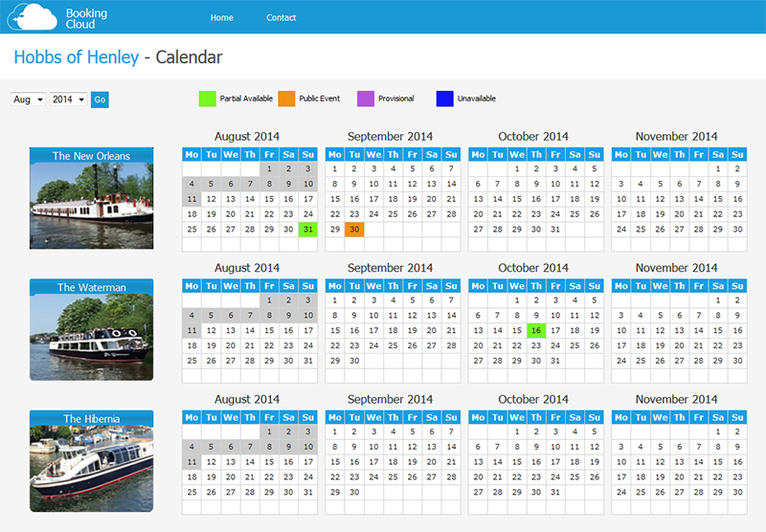Image resolution: width=766 pixels, height=532 pixels.
Task: Open The Waterman boat photo
Action: point(91,337)
